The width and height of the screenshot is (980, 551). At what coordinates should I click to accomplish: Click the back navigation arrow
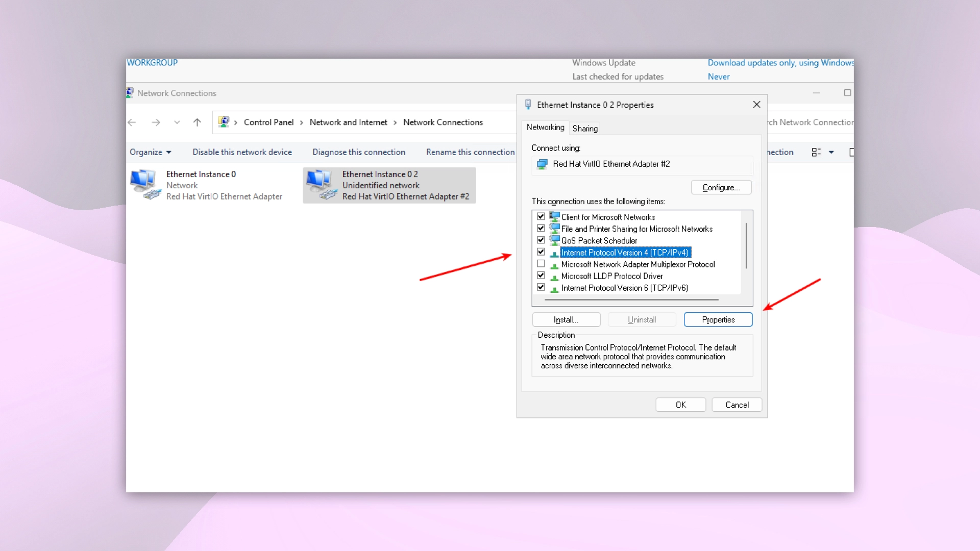(132, 122)
